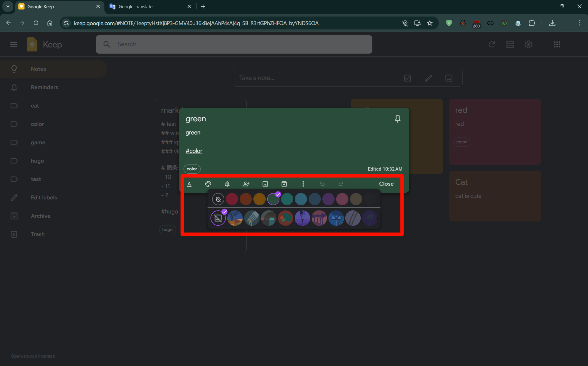588x366 pixels.
Task: Choose the light blue color swatch
Action: pos(301,199)
